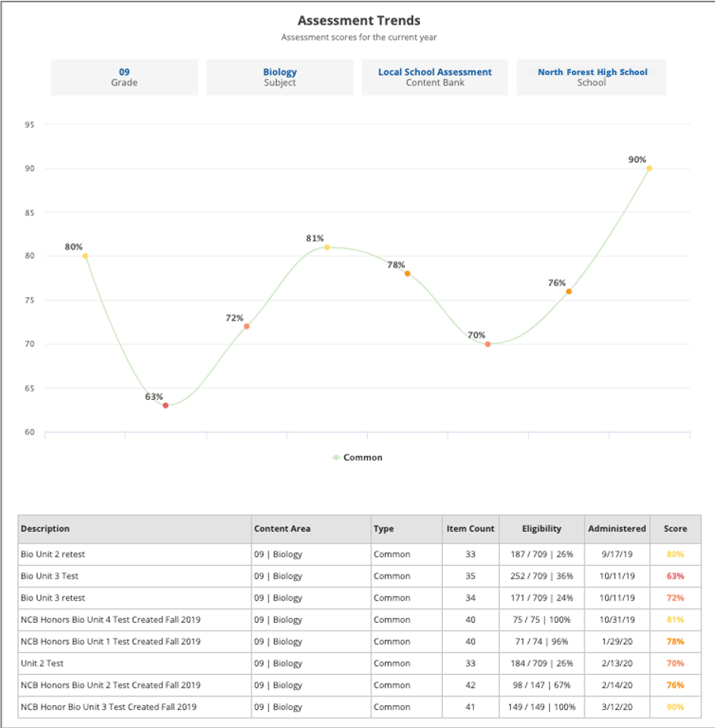Image resolution: width=715 pixels, height=728 pixels.
Task: Click the 80% score in the table
Action: pos(675,554)
